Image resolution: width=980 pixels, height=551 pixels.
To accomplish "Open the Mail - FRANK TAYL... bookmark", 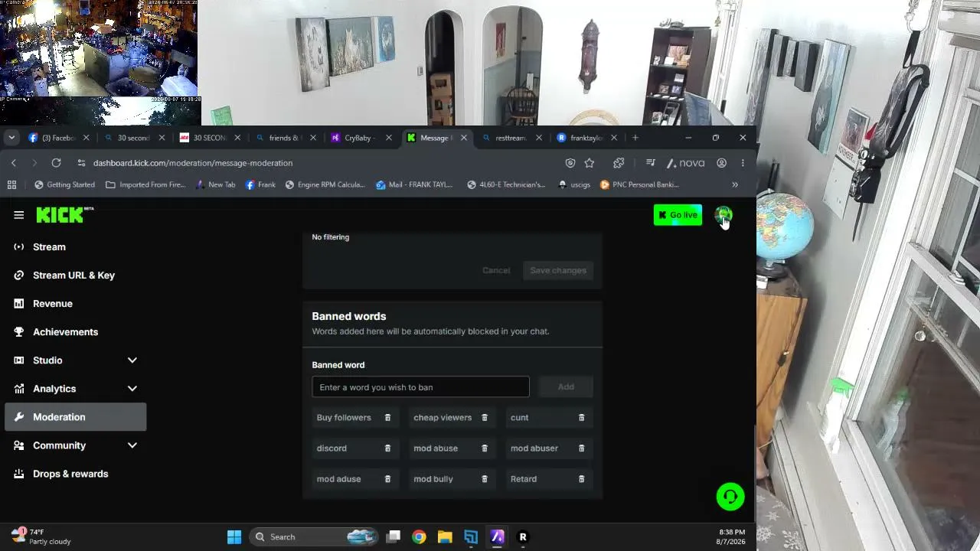I will pos(414,184).
